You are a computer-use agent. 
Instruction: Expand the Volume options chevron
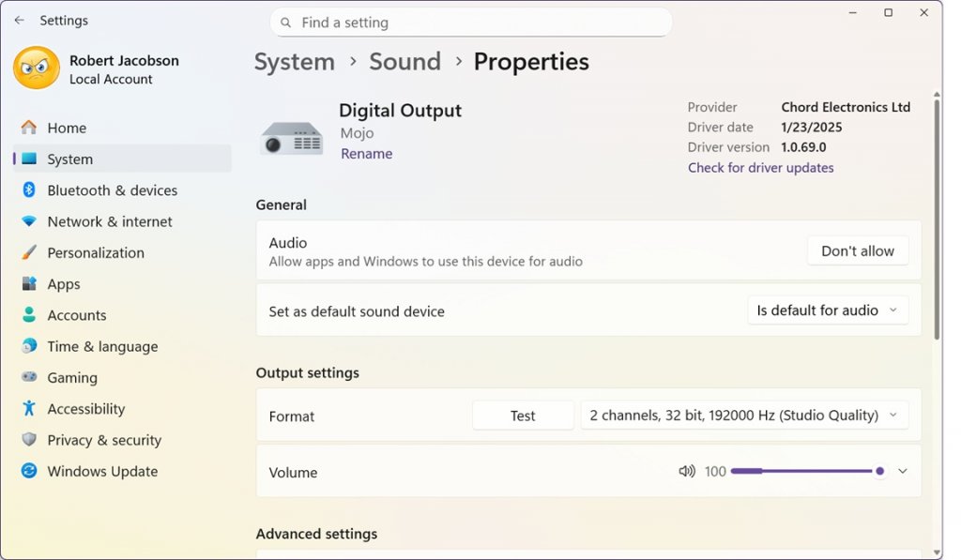tap(902, 471)
